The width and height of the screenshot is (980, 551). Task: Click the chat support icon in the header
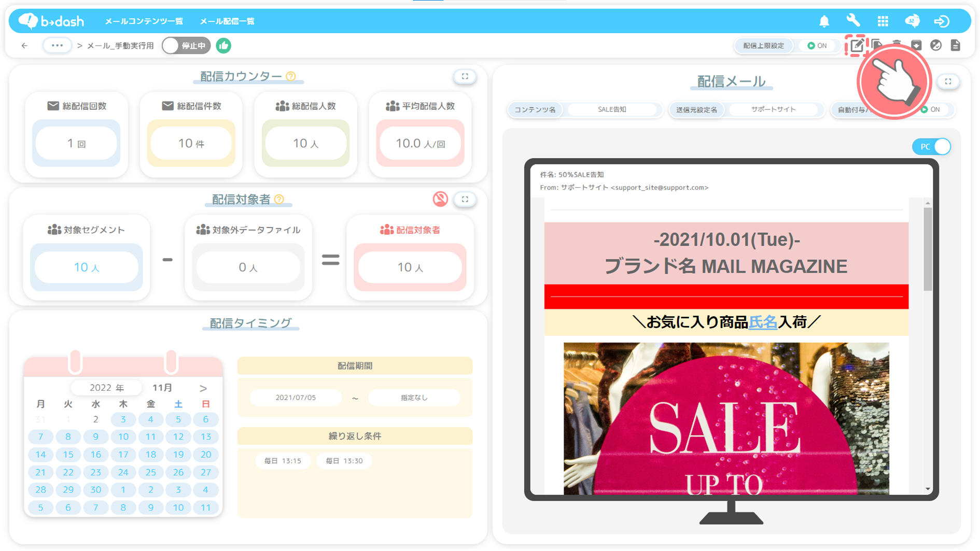pos(912,21)
